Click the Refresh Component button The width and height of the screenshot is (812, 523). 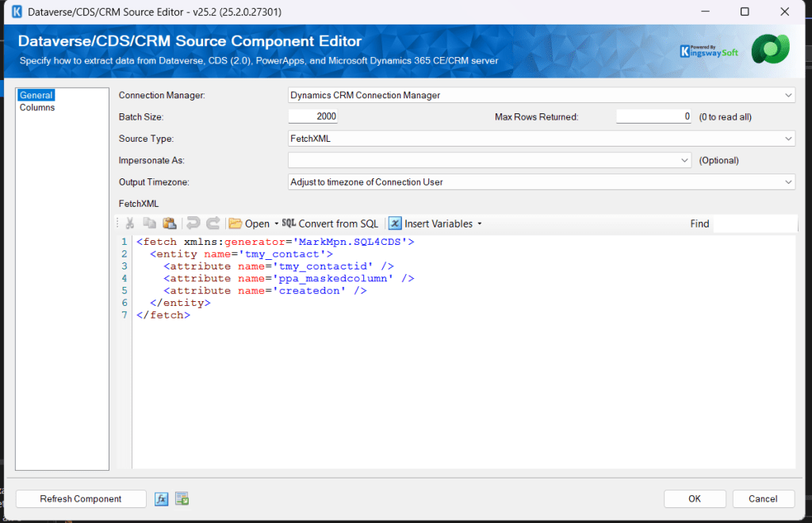pyautogui.click(x=81, y=498)
